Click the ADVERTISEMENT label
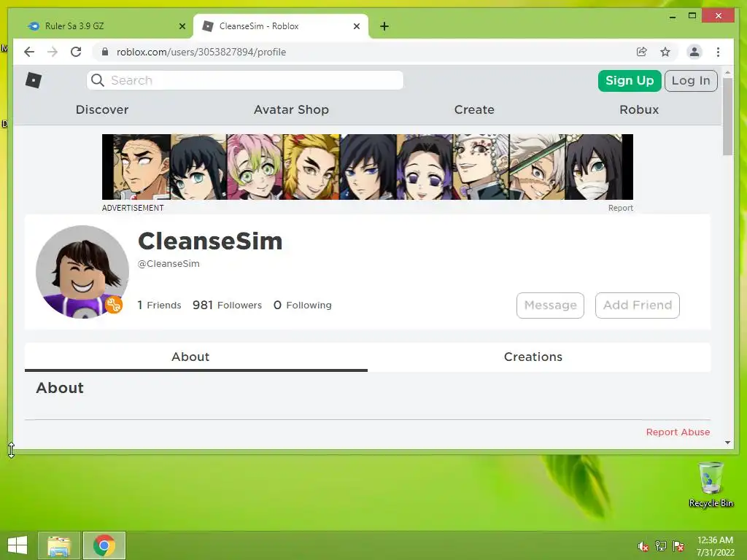 pyautogui.click(x=133, y=208)
